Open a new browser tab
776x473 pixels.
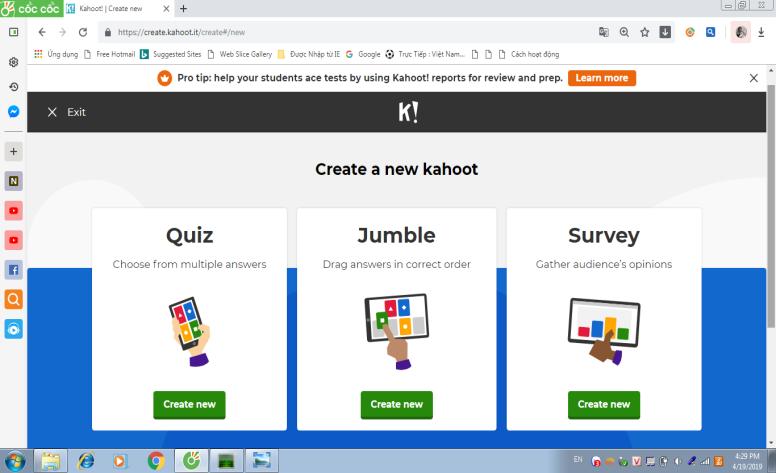click(184, 8)
